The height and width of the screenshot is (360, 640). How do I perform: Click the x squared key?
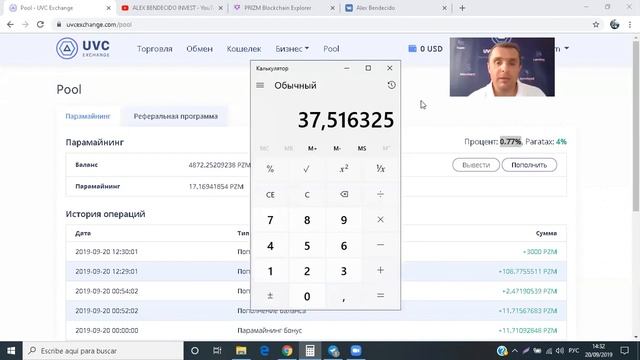click(344, 169)
